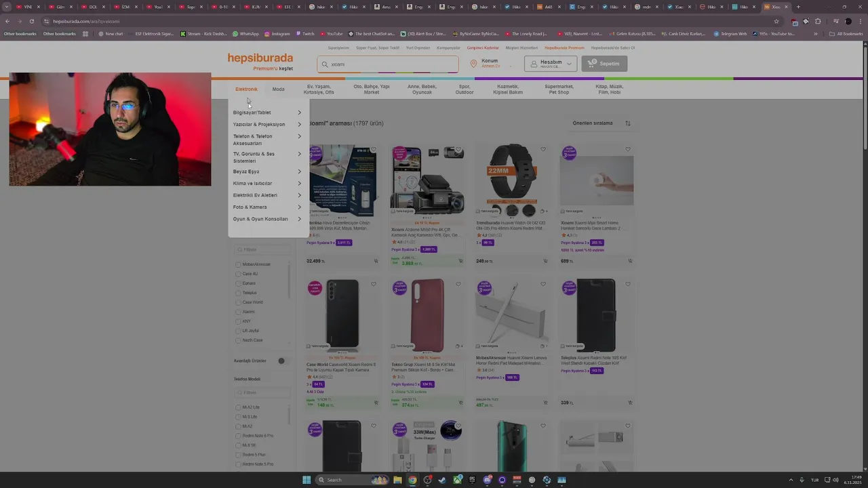This screenshot has width=868, height=488.
Task: Click the hepsiburada logo
Action: (x=260, y=58)
